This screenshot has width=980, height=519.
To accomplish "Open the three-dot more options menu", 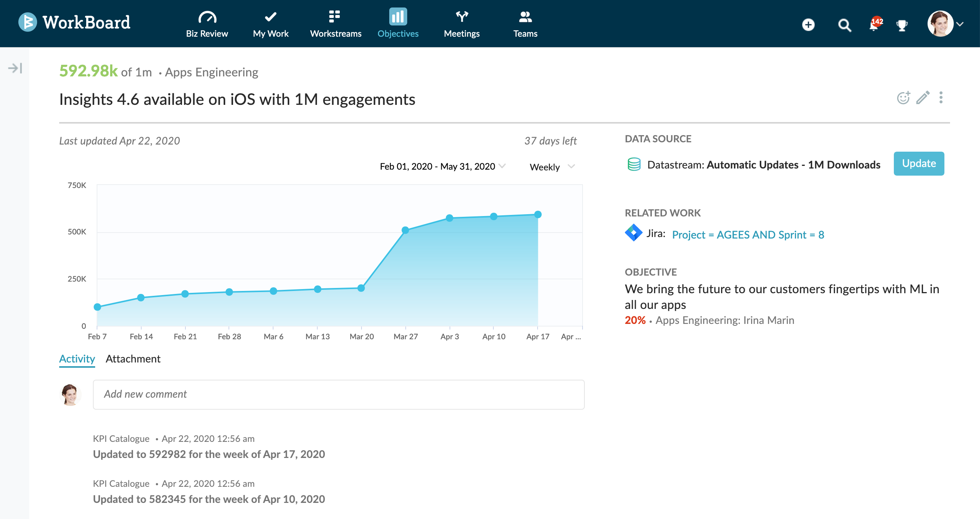I will [941, 98].
